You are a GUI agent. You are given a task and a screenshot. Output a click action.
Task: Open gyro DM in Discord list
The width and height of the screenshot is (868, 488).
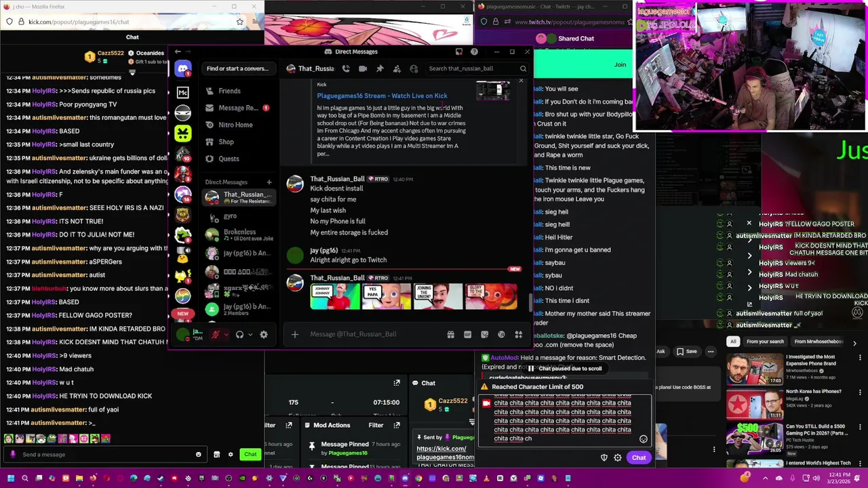point(239,216)
